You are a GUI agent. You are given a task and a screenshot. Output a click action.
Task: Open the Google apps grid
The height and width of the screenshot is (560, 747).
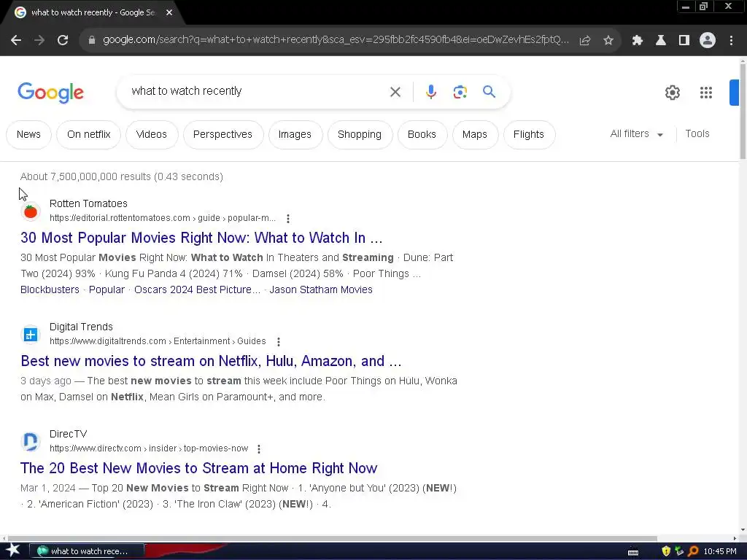tap(706, 93)
